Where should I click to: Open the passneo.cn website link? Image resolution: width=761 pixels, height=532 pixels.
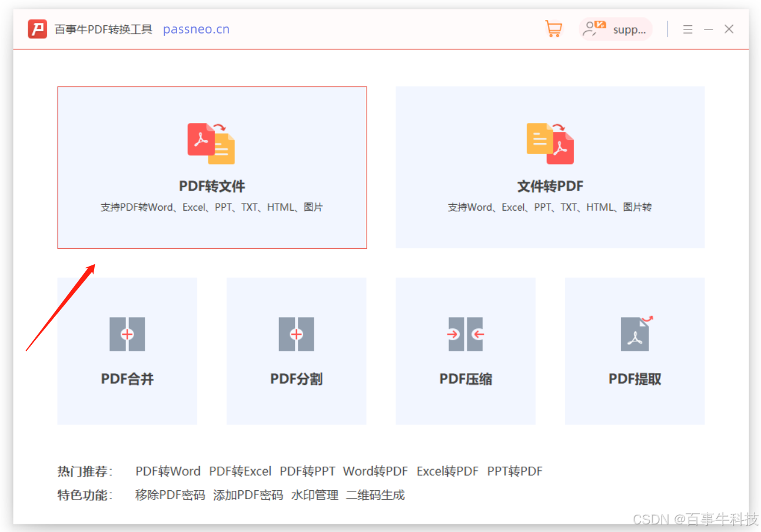pyautogui.click(x=196, y=29)
